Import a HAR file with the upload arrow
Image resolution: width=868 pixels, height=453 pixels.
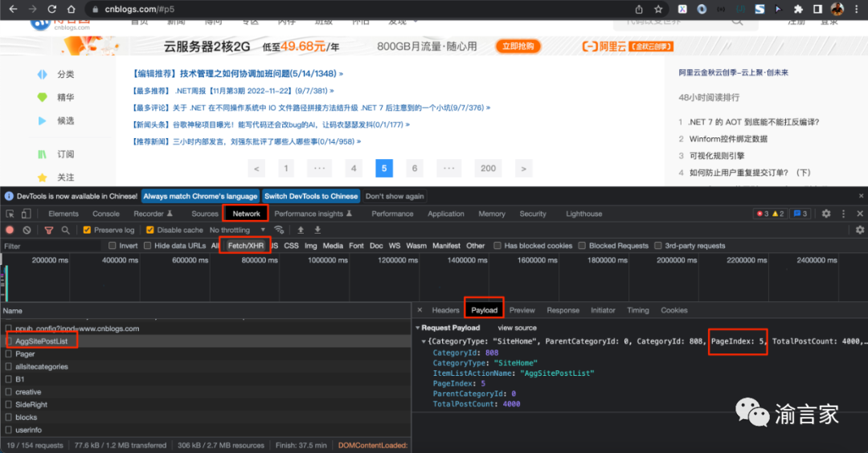point(301,230)
